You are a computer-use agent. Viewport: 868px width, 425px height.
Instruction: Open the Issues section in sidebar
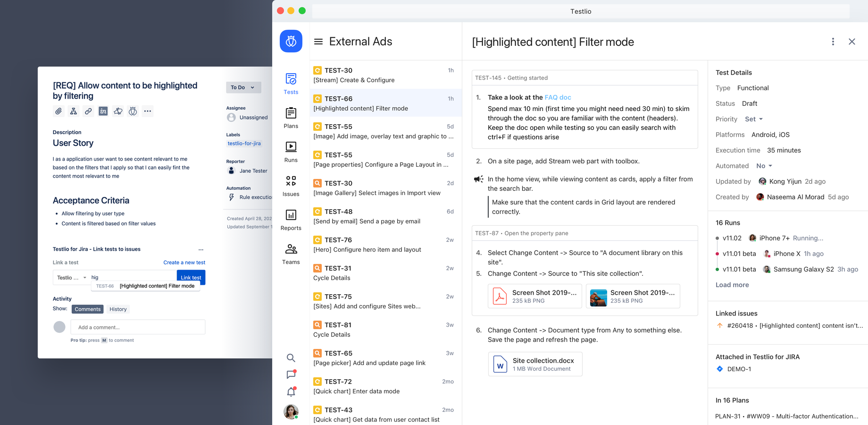click(291, 186)
